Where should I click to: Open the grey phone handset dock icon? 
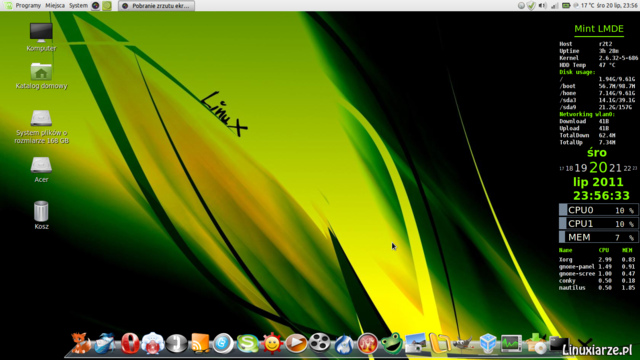tap(176, 343)
